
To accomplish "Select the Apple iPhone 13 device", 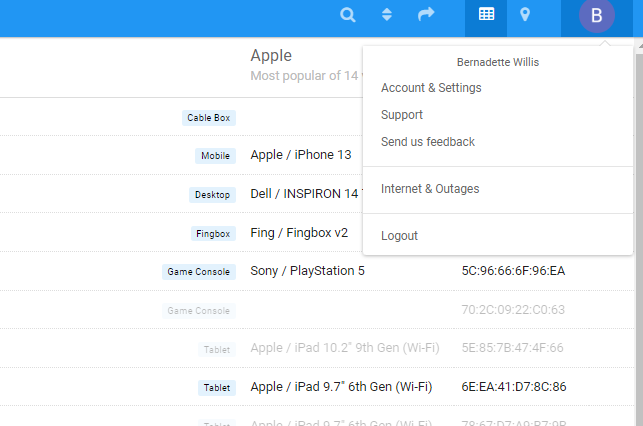I will tap(301, 155).
